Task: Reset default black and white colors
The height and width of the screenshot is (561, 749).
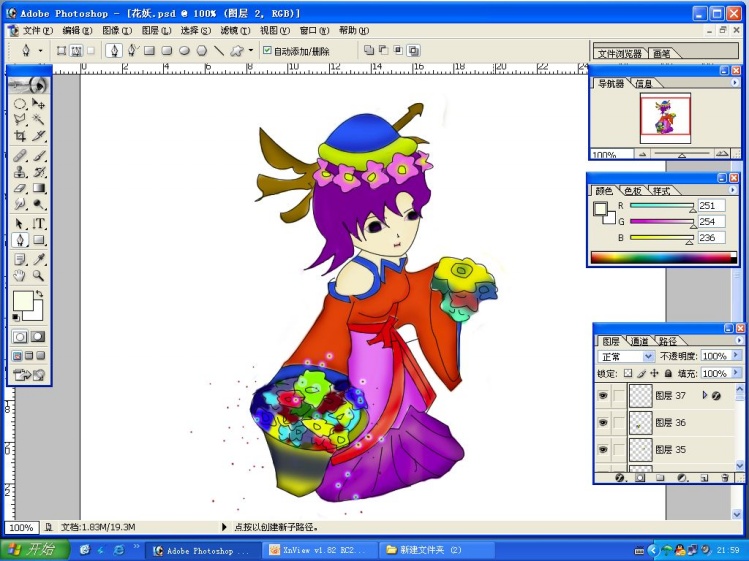Action: click(16, 317)
